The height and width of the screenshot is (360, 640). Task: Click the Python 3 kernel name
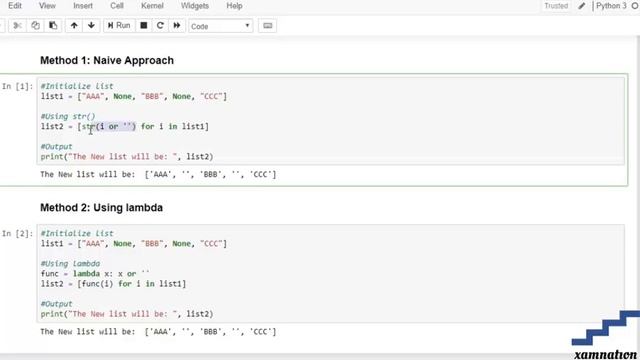[x=611, y=6]
